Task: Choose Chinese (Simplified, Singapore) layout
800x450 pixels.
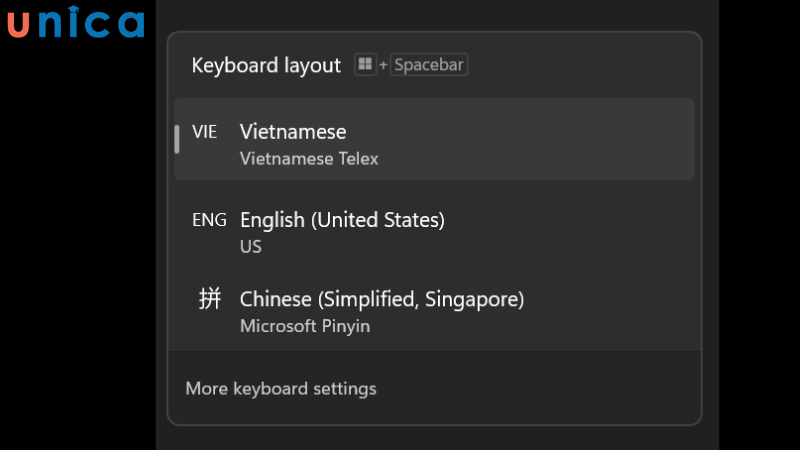Action: [x=382, y=299]
